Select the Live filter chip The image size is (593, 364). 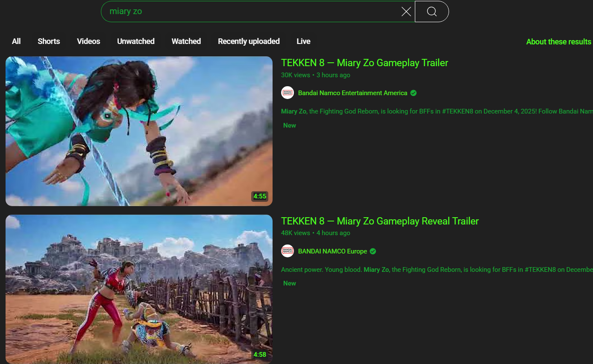click(303, 41)
